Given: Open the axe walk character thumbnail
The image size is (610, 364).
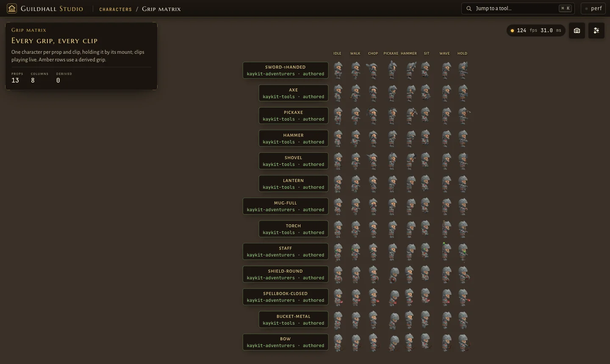Looking at the screenshot, I should click(355, 93).
